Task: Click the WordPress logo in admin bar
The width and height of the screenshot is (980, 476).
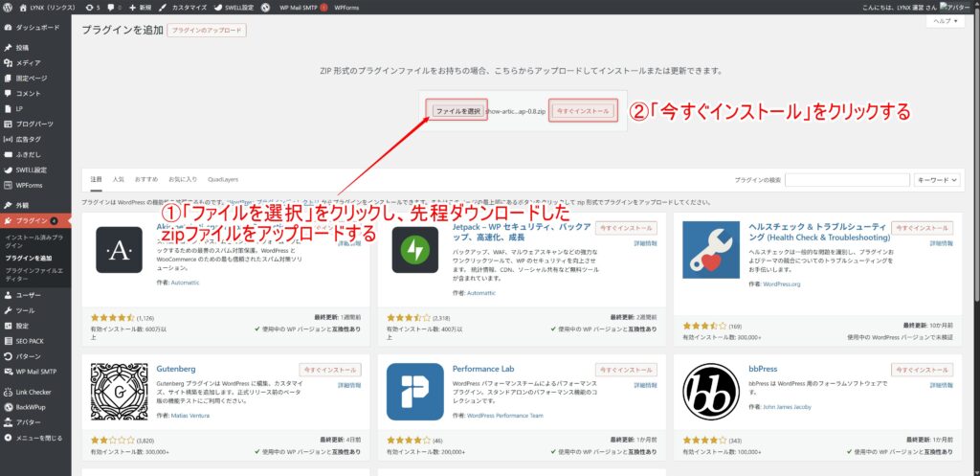Action: click(x=9, y=7)
